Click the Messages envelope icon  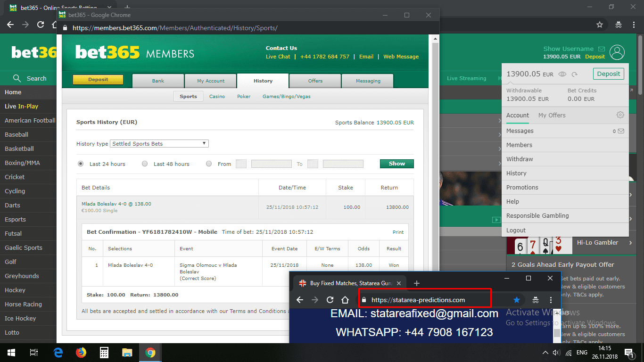pos(621,131)
